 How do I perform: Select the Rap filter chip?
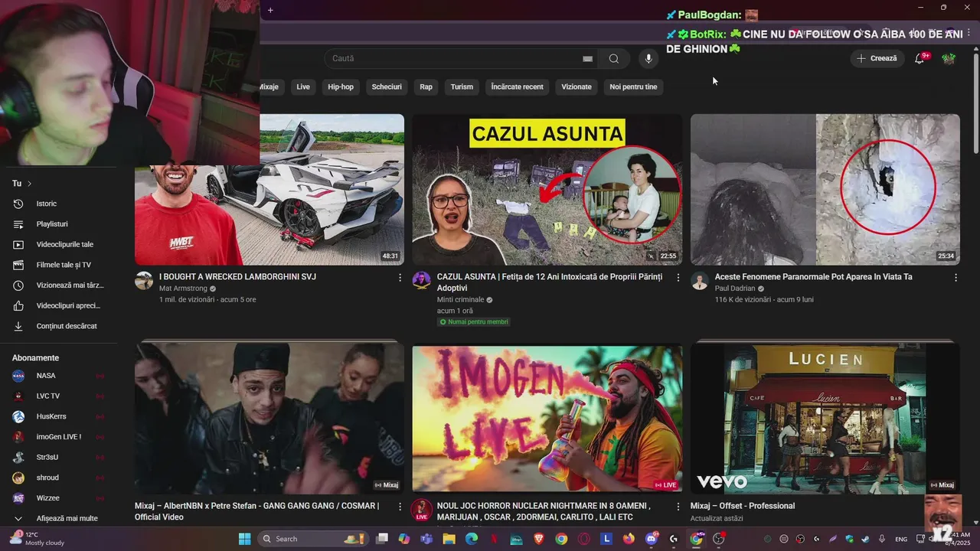(x=426, y=86)
